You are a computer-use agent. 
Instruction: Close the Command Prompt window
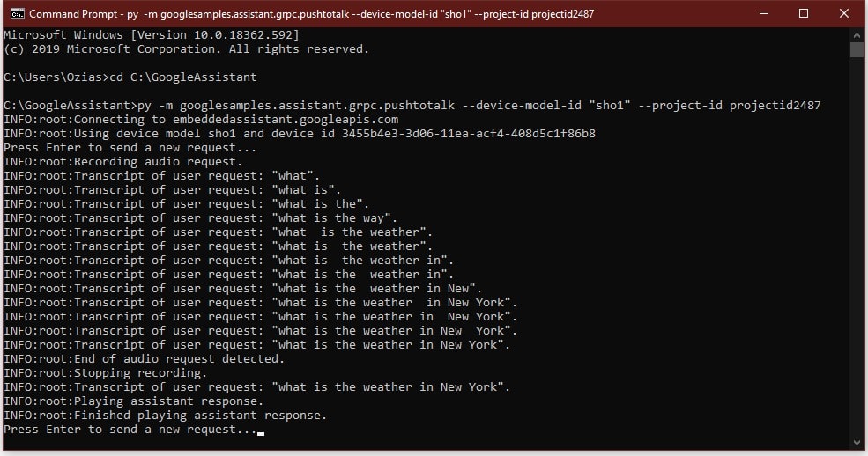[843, 14]
